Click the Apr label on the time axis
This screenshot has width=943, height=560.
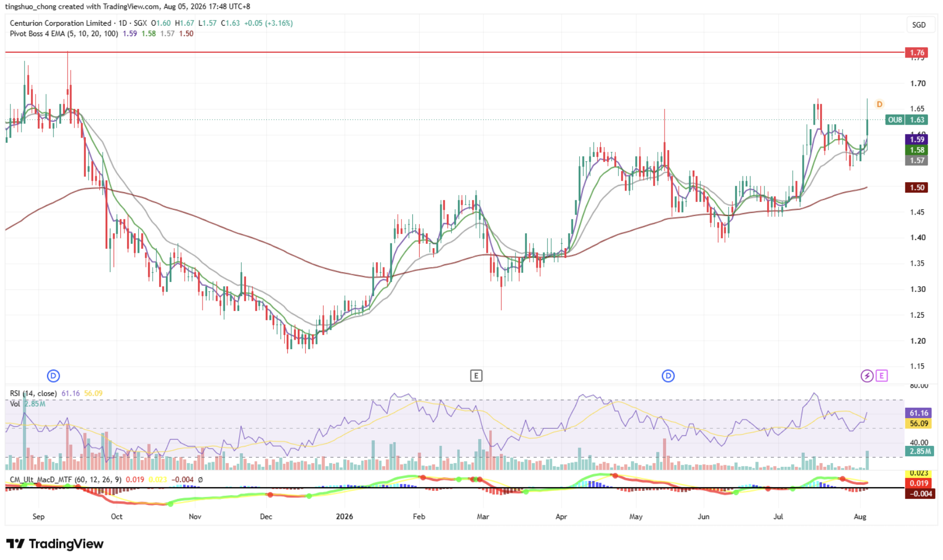pos(561,517)
